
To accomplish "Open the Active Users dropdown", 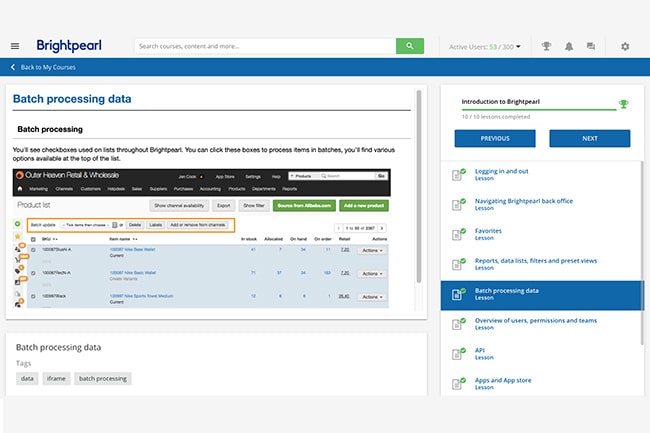I will click(x=484, y=47).
